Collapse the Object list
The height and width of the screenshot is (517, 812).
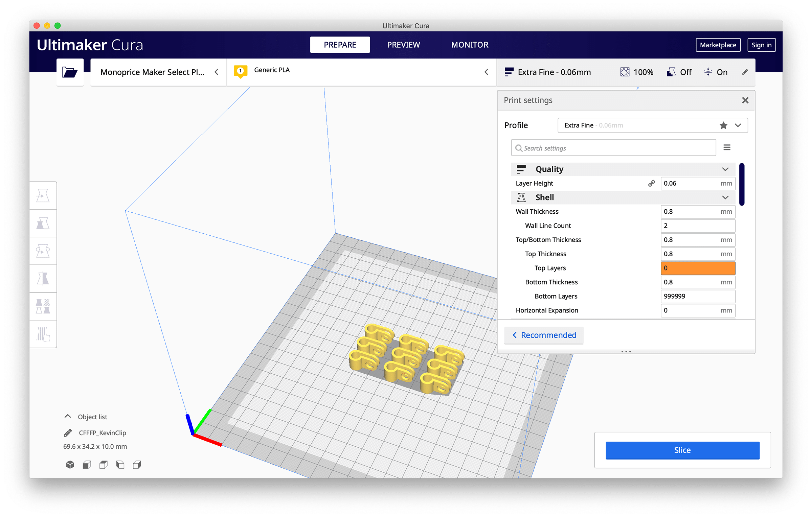pos(68,417)
